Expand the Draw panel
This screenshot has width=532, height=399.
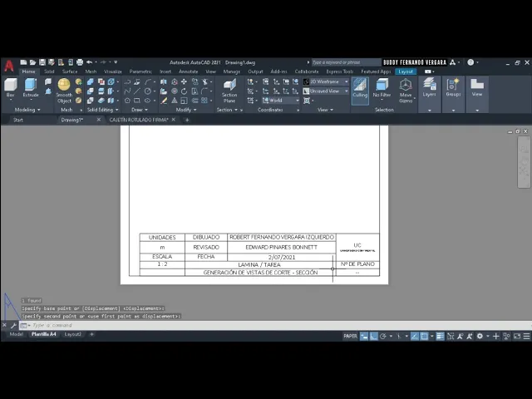(x=140, y=110)
